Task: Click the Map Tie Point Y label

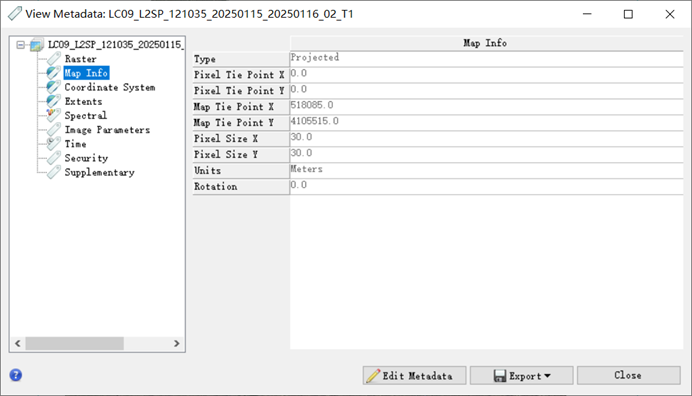Action: 241,122
